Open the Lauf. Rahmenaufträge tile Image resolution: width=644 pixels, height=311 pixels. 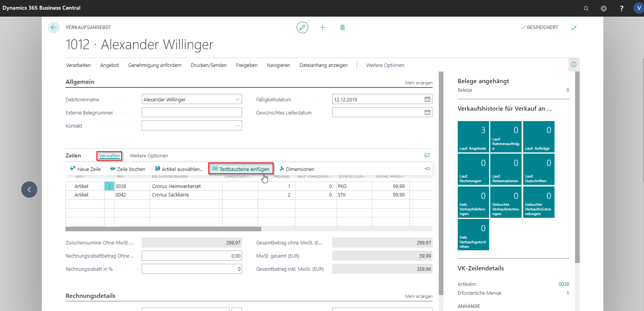pos(506,137)
